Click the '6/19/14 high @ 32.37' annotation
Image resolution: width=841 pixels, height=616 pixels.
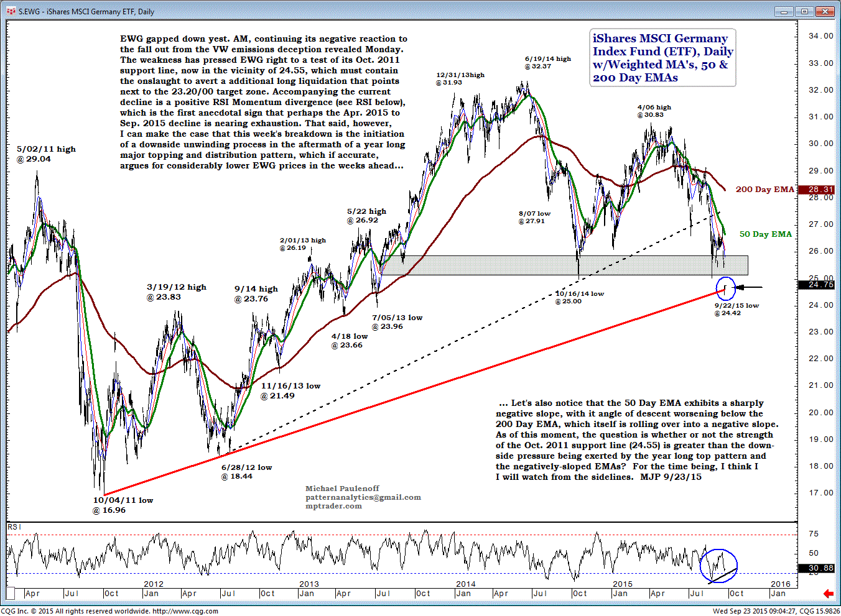pos(547,63)
